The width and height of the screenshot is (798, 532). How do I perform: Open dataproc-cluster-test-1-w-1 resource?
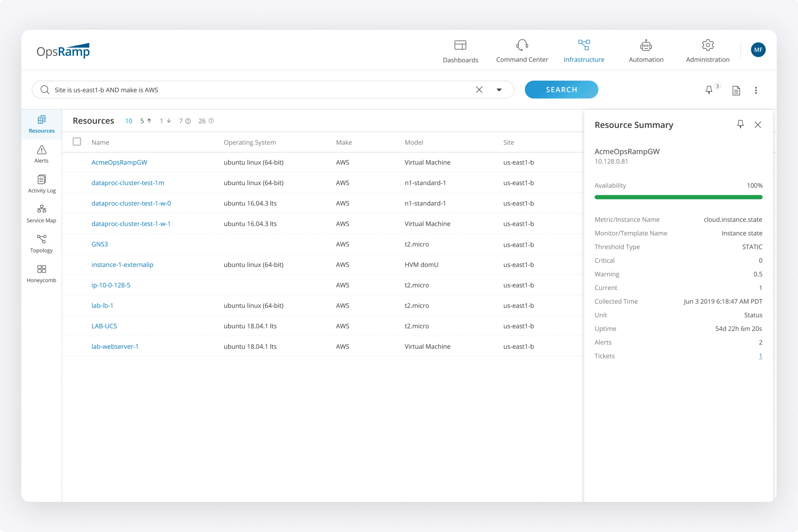(131, 224)
